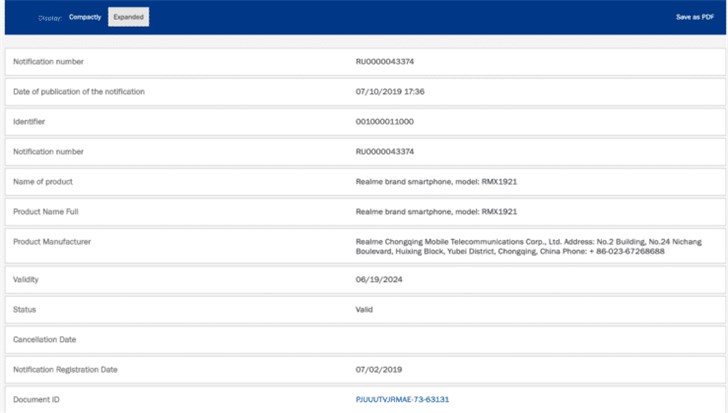728x413 pixels.
Task: Click the Validity row label
Action: 25,280
